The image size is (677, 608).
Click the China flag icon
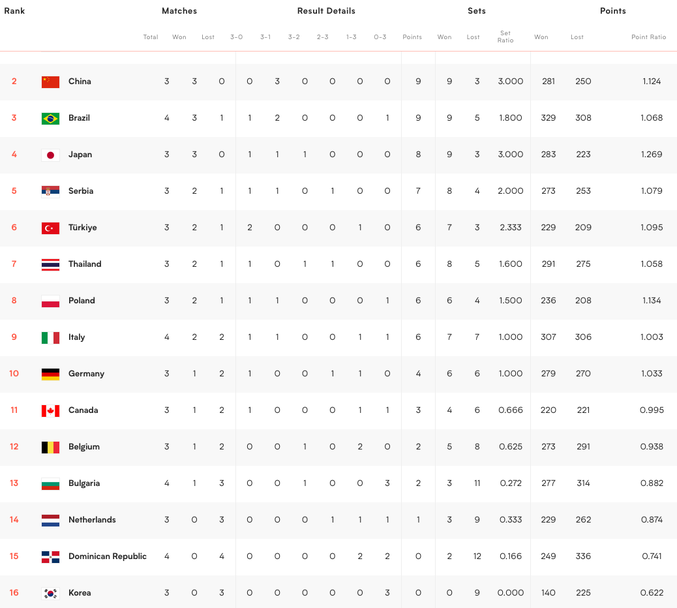point(50,82)
